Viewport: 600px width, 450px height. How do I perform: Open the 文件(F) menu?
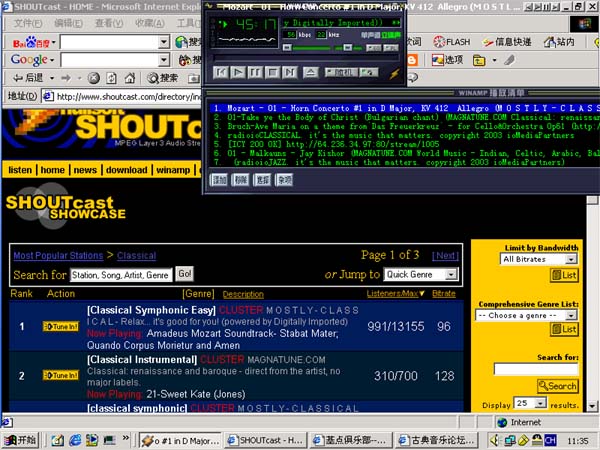[28, 24]
